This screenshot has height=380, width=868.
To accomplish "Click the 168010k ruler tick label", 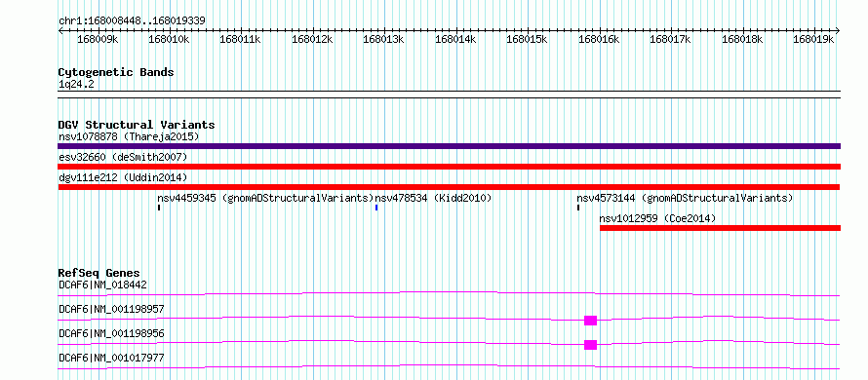I will pyautogui.click(x=170, y=39).
